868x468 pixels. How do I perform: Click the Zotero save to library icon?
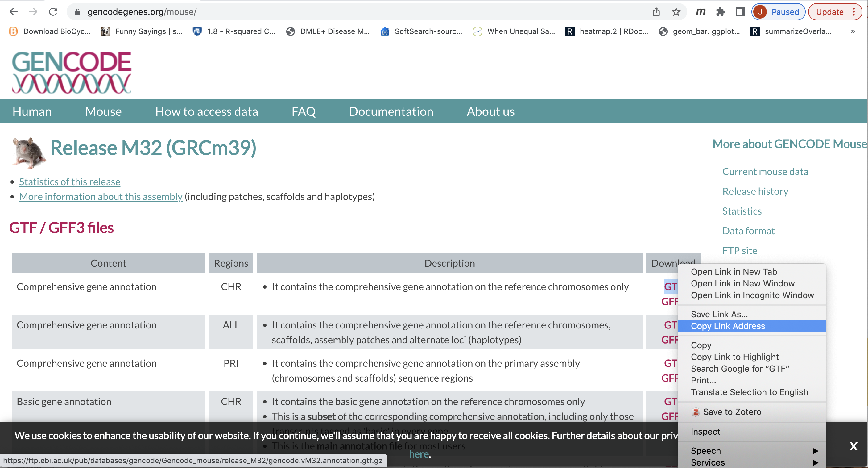click(x=694, y=412)
